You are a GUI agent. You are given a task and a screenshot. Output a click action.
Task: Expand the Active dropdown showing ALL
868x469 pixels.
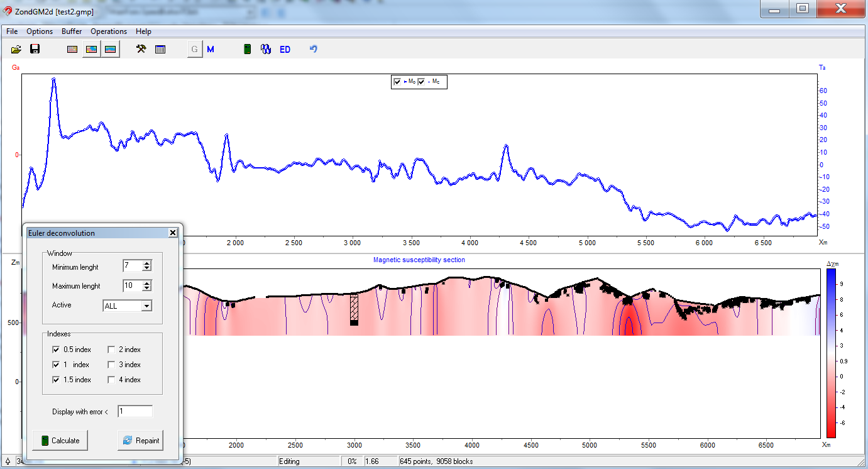[x=146, y=306]
